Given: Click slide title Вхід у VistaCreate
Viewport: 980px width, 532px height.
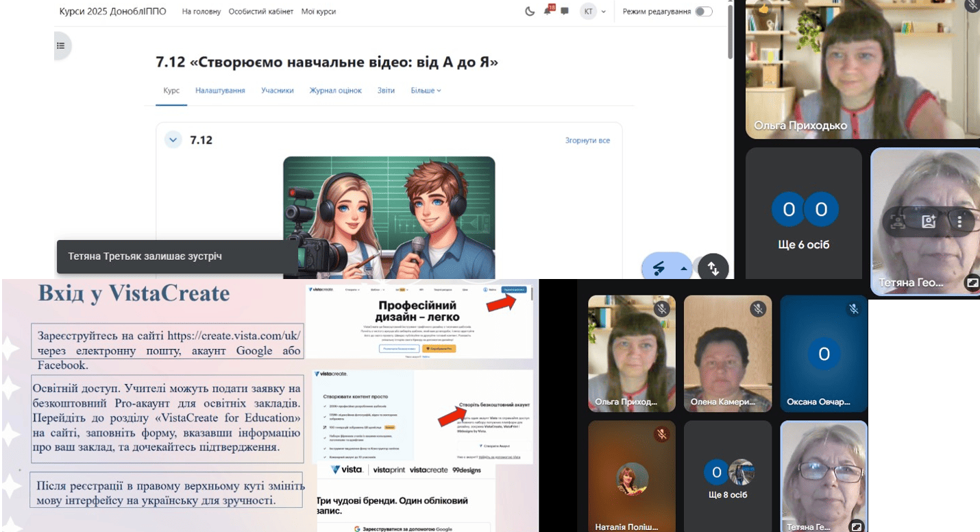Looking at the screenshot, I should [134, 293].
